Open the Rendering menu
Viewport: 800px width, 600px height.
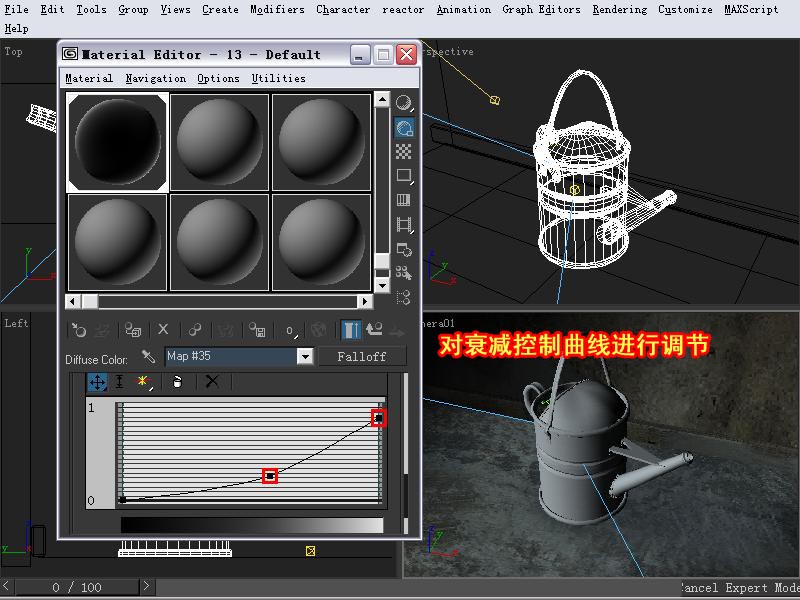pos(619,9)
